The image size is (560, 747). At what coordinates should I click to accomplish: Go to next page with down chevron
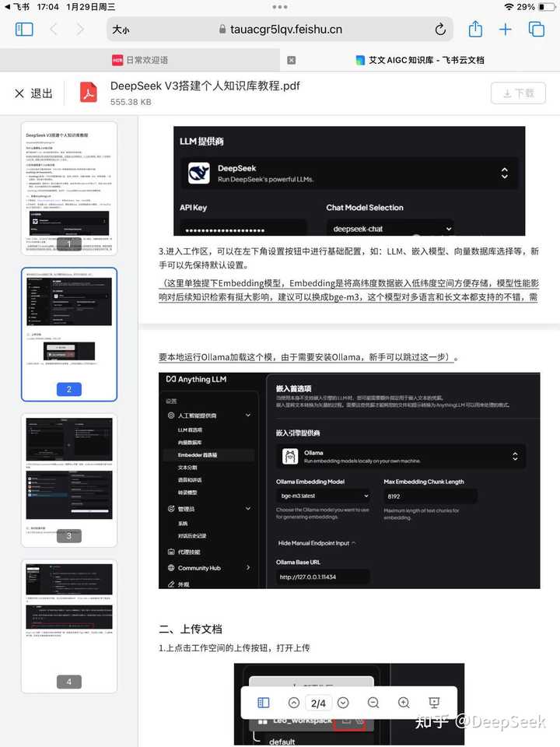tap(343, 703)
